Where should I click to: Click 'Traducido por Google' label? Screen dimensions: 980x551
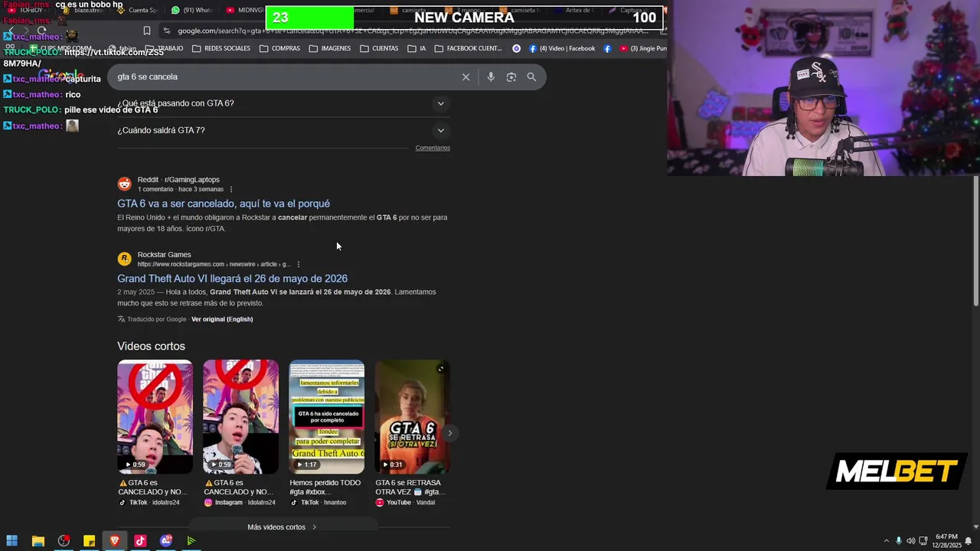click(x=156, y=319)
